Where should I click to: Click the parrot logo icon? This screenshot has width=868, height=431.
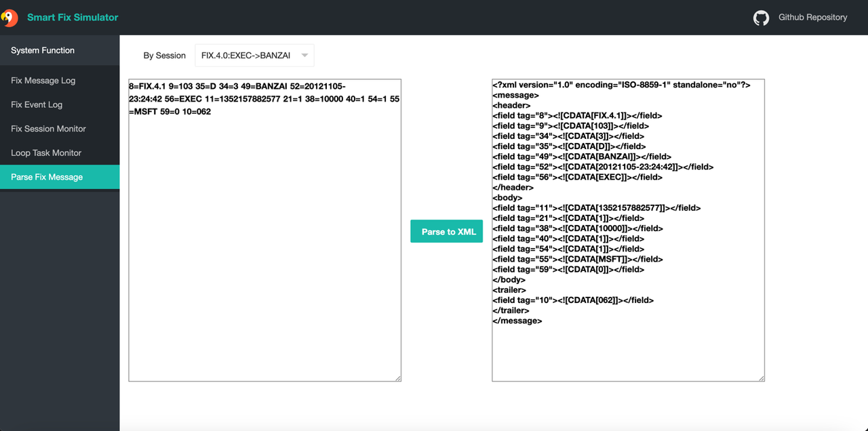pos(9,18)
